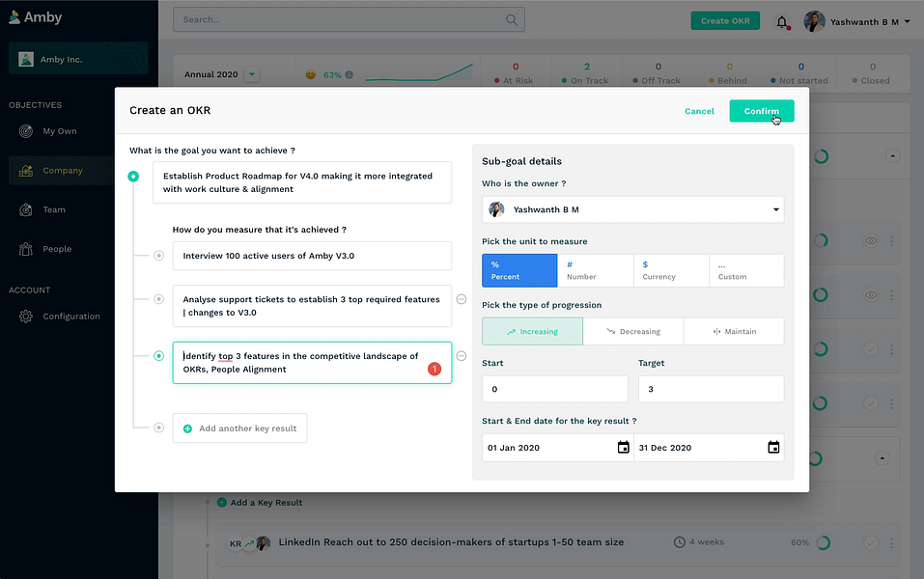The width and height of the screenshot is (924, 579).
Task: Expand the Annual 2020 period dropdown
Action: coord(252,74)
